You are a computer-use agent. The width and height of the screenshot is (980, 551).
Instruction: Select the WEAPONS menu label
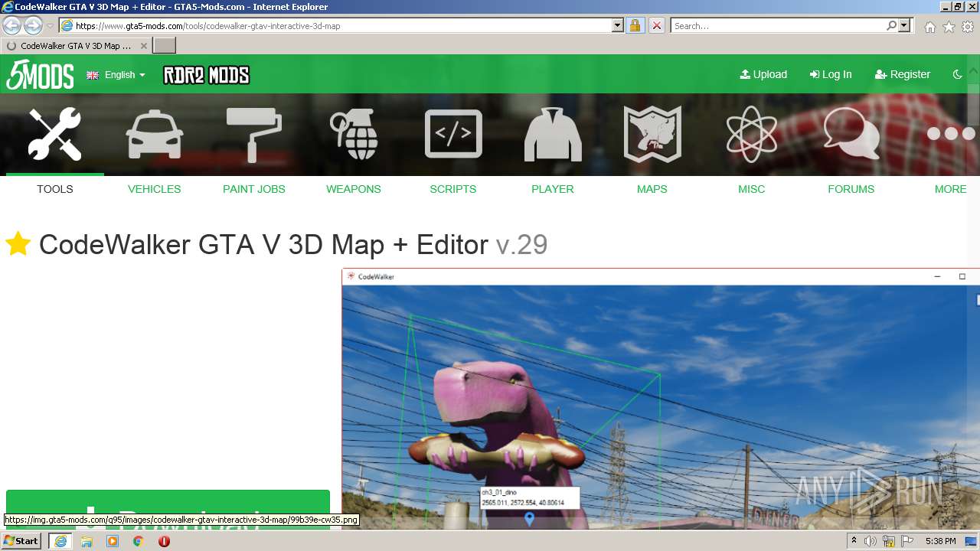(354, 189)
